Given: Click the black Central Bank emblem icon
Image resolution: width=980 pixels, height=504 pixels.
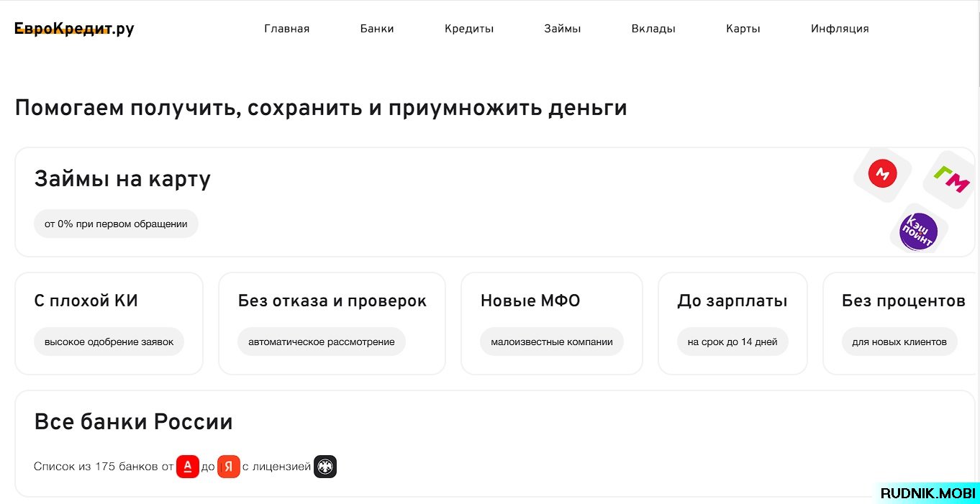Looking at the screenshot, I should (325, 467).
